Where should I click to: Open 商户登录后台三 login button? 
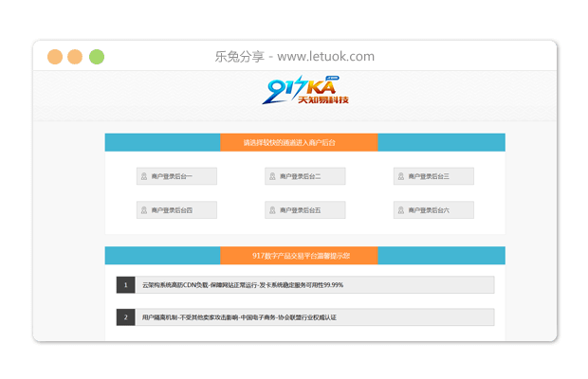pos(433,176)
